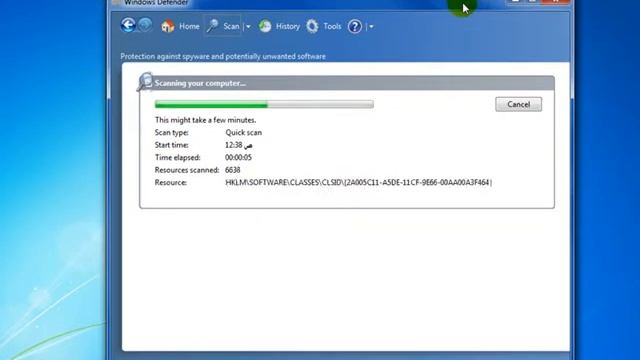Click the Scan magnifier icon

[212, 26]
